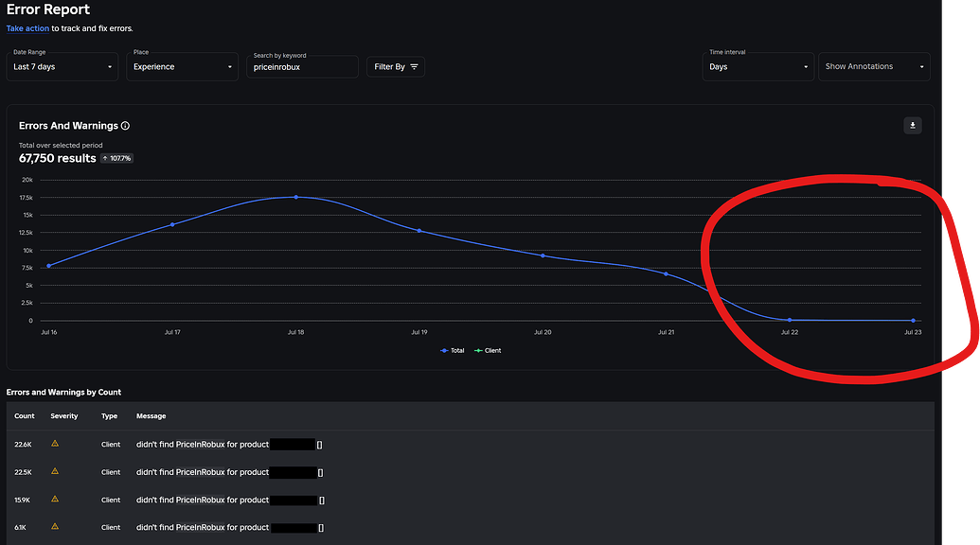Toggle the Client series in chart legend
The height and width of the screenshot is (545, 980).
point(489,351)
